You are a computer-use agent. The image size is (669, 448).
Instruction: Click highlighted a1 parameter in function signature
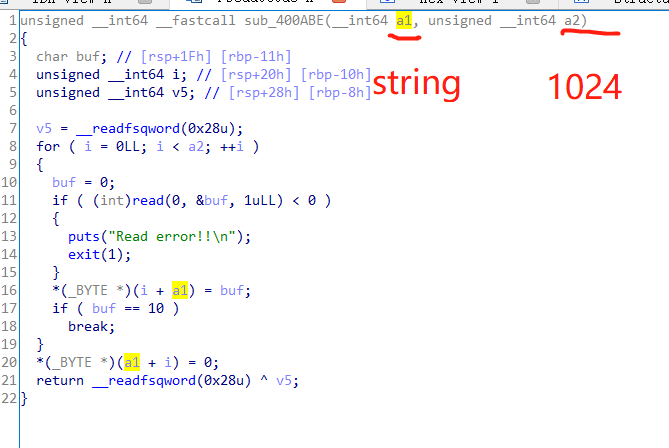coord(404,20)
